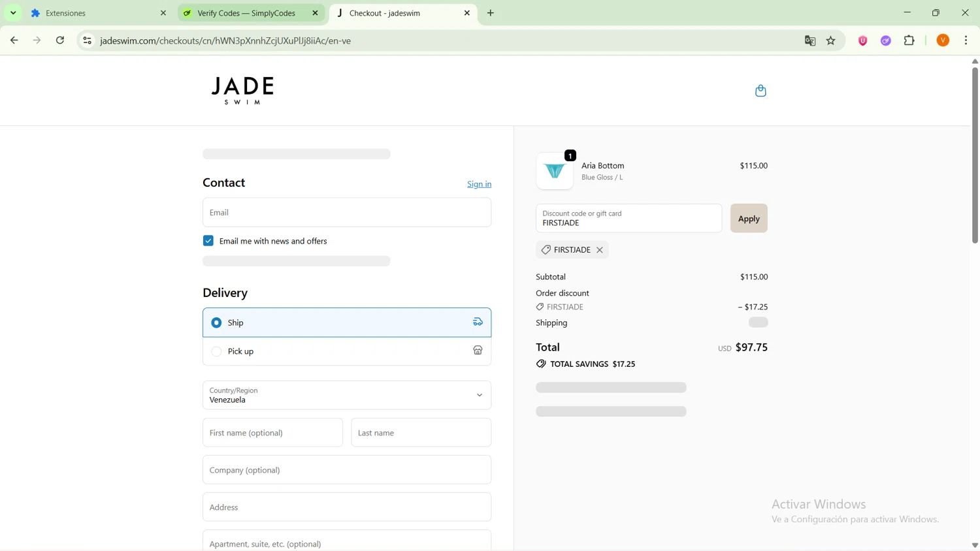Click the TOTAL SAVINGS $17.25 text
Viewport: 980px width, 551px height.
593,364
